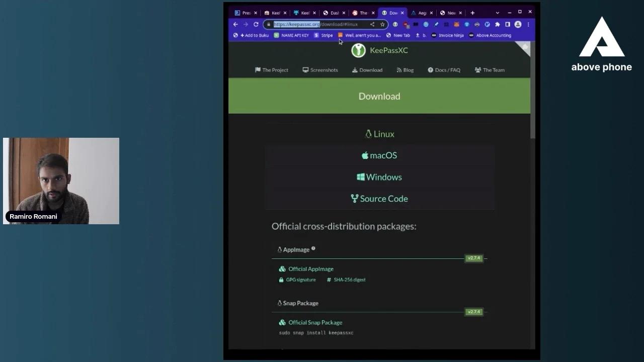Open the browser three-dot menu
This screenshot has height=362, width=644.
click(x=527, y=24)
